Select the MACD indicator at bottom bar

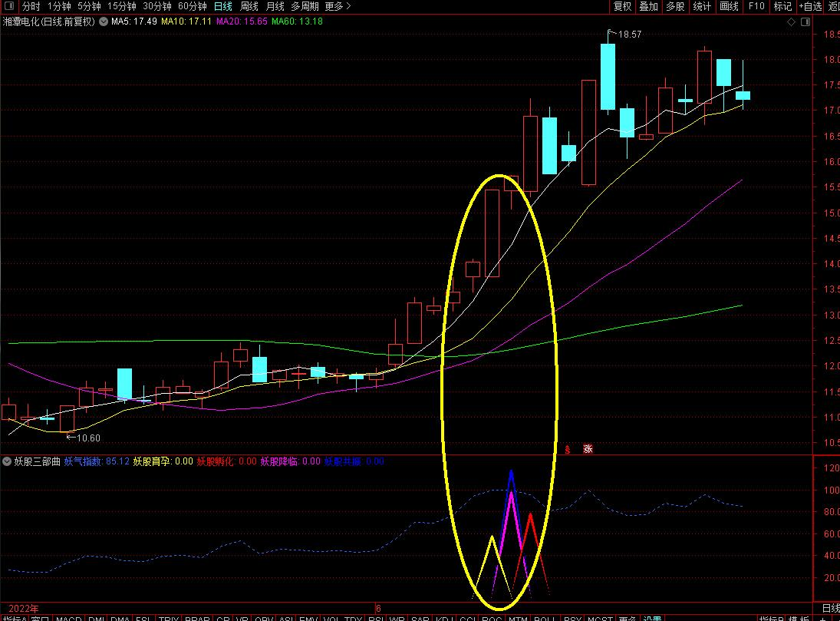click(x=68, y=618)
